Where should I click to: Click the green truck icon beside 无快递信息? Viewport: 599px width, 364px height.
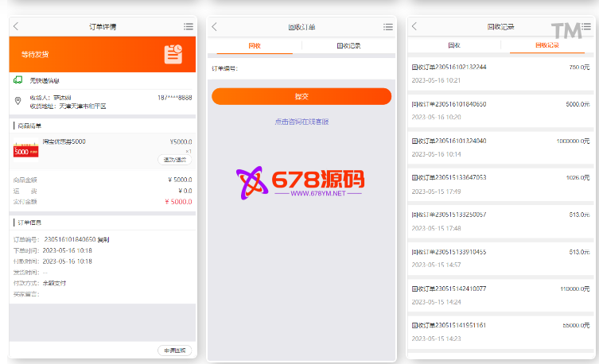coord(18,80)
